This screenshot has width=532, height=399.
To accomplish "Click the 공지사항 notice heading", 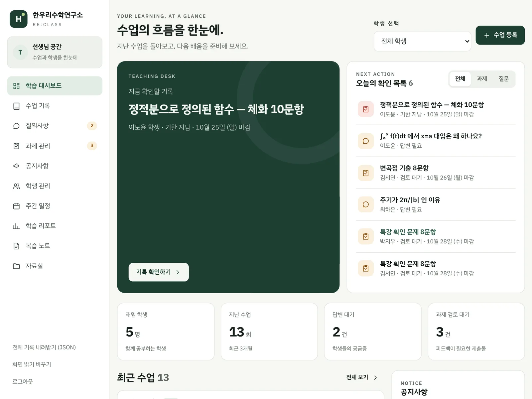I will coord(414,392).
